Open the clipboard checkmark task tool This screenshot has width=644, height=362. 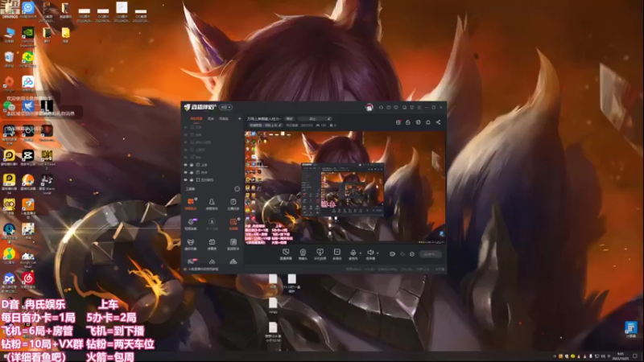pyautogui.click(x=233, y=204)
